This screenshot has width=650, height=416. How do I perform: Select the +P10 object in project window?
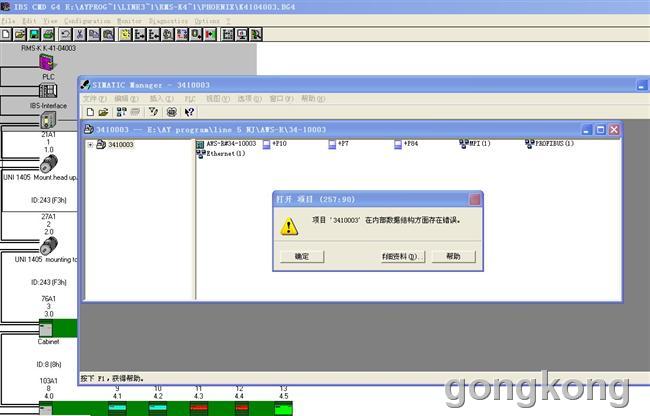(x=275, y=144)
